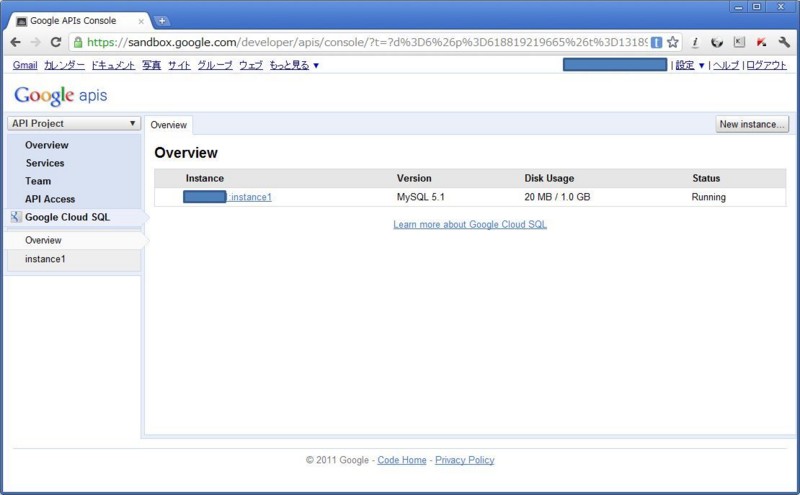The height and width of the screenshot is (495, 800).
Task: Open the ウェブ link
Action: [x=251, y=65]
